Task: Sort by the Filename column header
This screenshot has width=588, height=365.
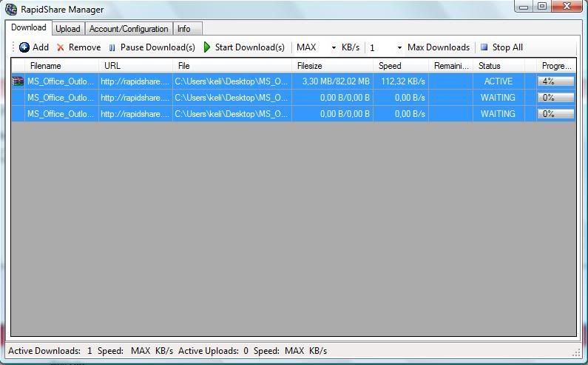Action: tap(62, 66)
